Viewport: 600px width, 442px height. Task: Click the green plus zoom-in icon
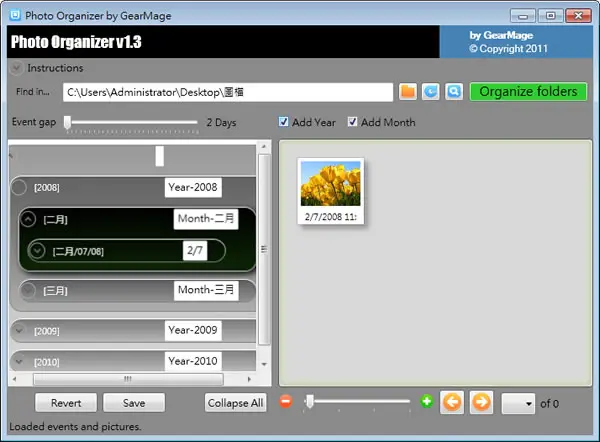coord(426,401)
